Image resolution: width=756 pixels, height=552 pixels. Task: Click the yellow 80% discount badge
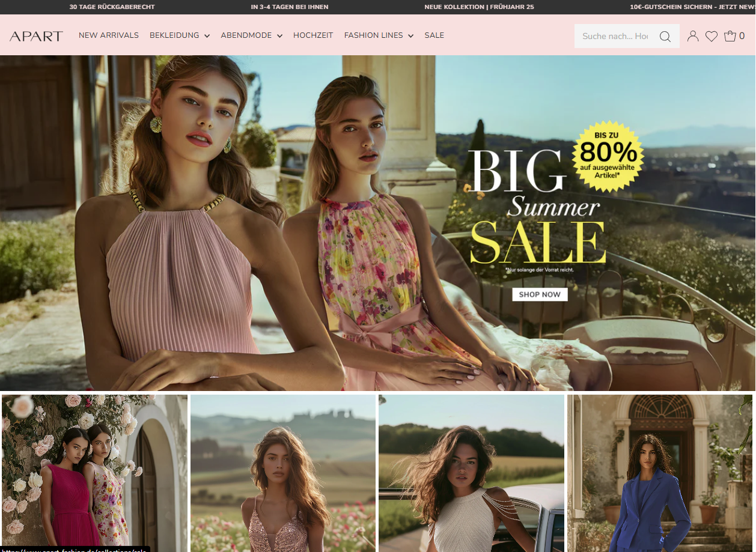[x=608, y=157]
